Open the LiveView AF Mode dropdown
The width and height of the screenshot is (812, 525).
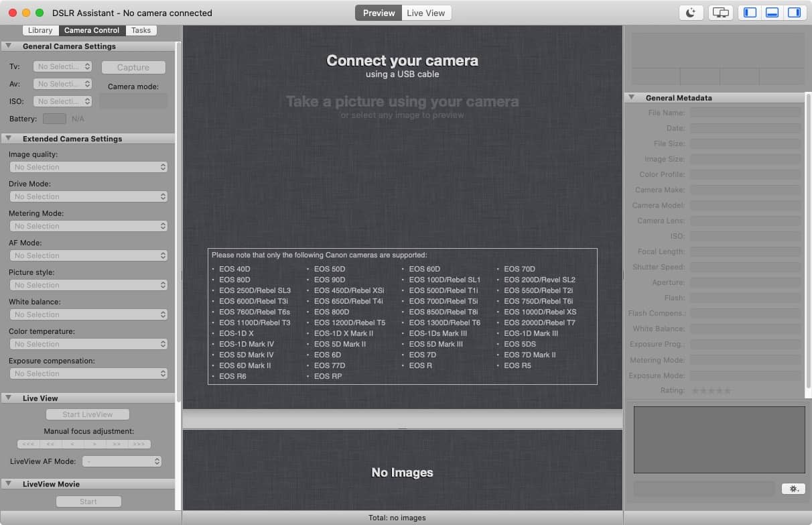[122, 461]
